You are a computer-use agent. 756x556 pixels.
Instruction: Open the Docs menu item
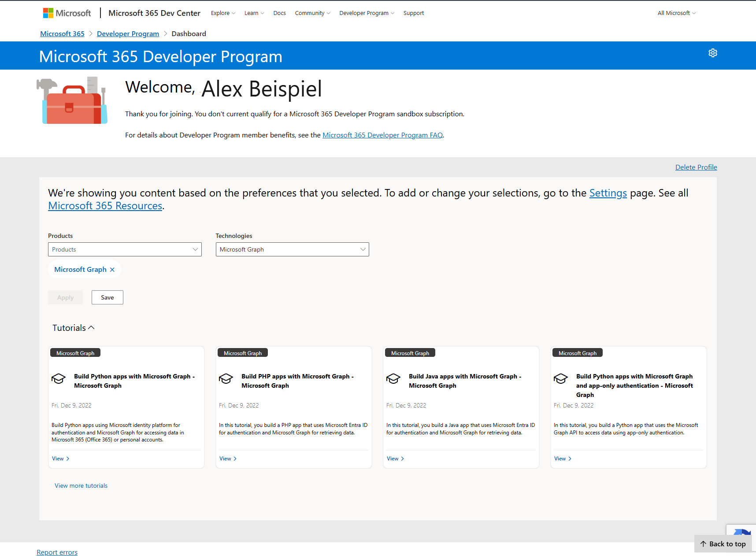point(279,13)
